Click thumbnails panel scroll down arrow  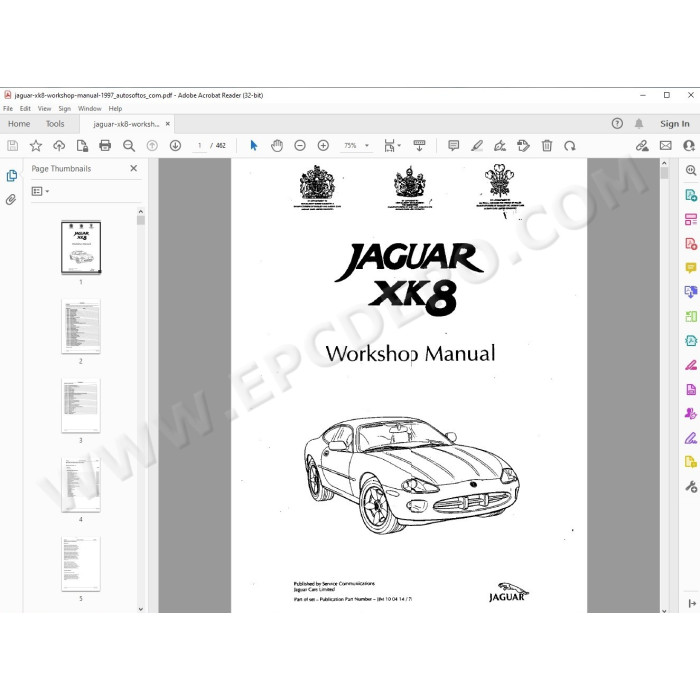pyautogui.click(x=141, y=608)
